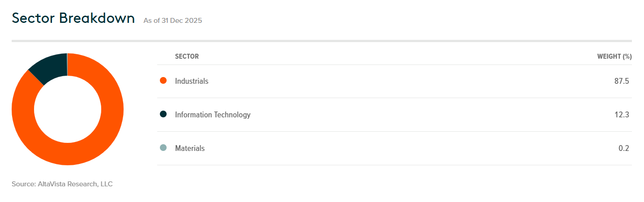Click the dark Information Technology legend dot

[x=163, y=114]
